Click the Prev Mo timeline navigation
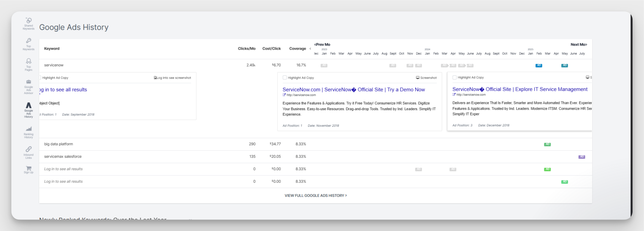The image size is (644, 231). [322, 45]
